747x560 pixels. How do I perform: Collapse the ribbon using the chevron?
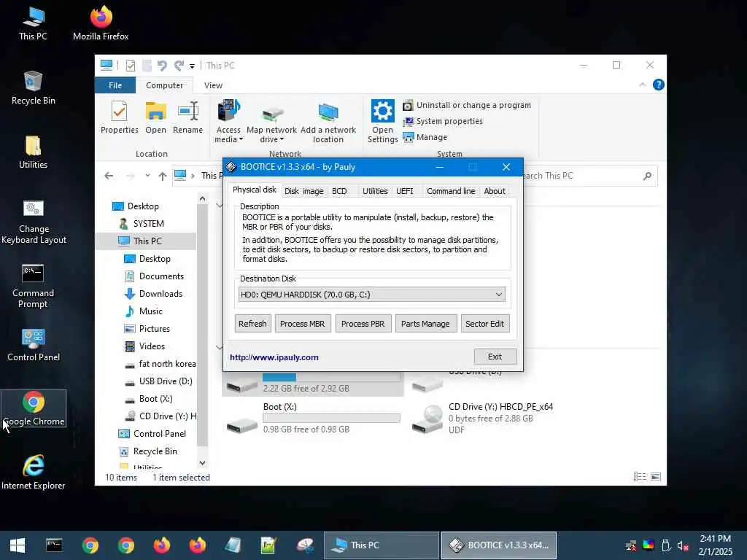point(642,85)
